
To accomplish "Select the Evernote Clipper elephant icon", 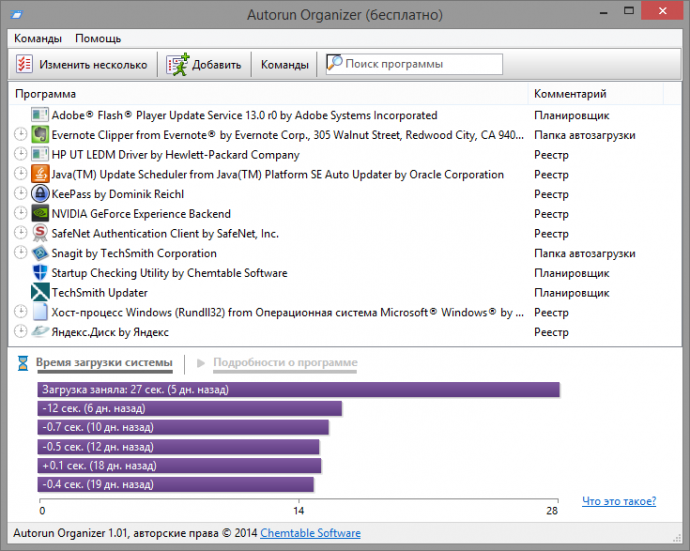I will [x=40, y=134].
